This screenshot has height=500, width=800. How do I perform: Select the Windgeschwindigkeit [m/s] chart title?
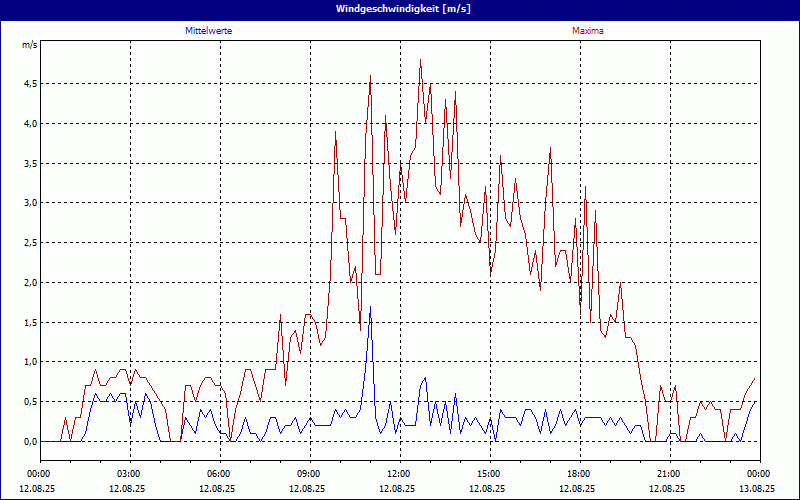pos(400,8)
